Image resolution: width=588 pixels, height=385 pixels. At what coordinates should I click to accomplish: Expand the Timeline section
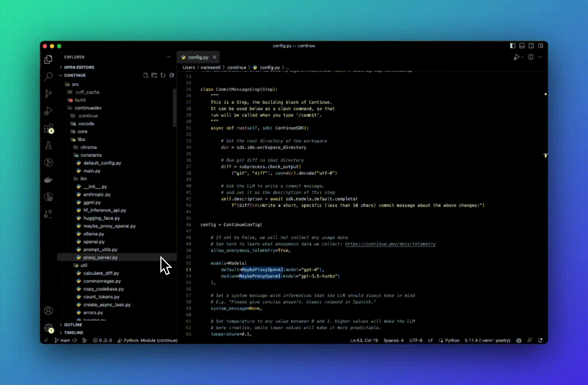click(x=74, y=333)
